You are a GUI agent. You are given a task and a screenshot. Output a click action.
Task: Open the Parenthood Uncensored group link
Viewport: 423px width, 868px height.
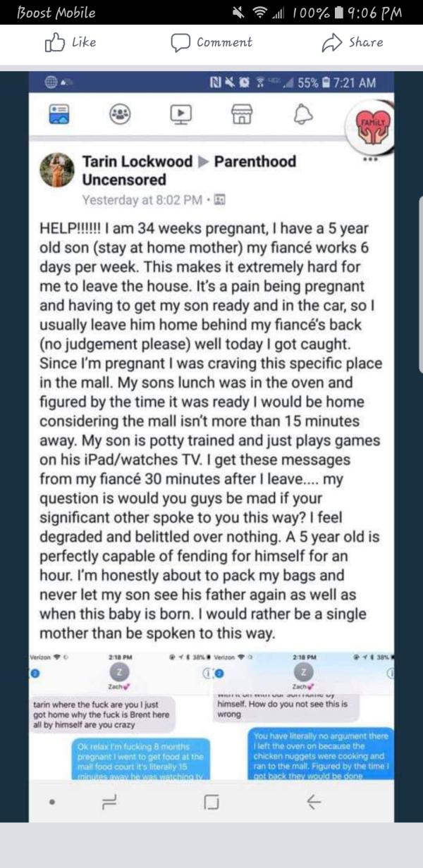point(189,170)
